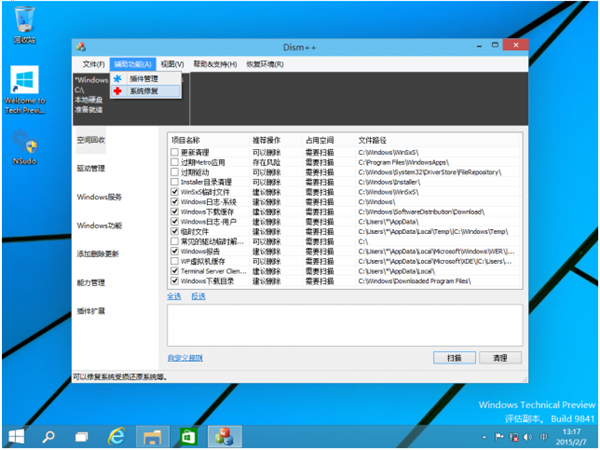Open the Windows Start button

click(x=16, y=436)
